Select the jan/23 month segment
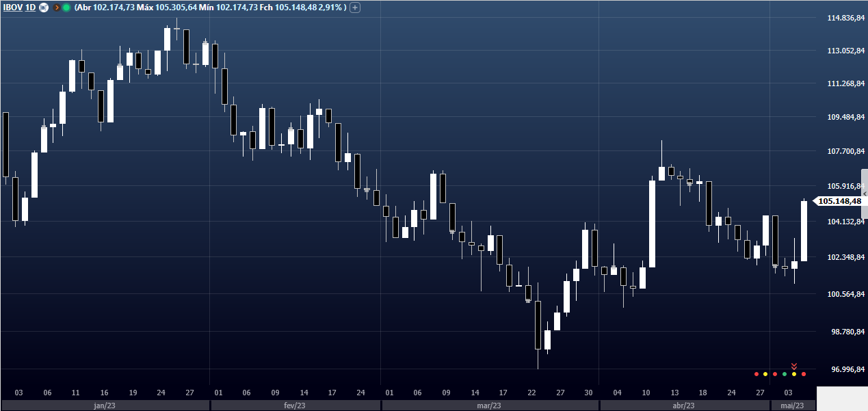 tap(105, 405)
